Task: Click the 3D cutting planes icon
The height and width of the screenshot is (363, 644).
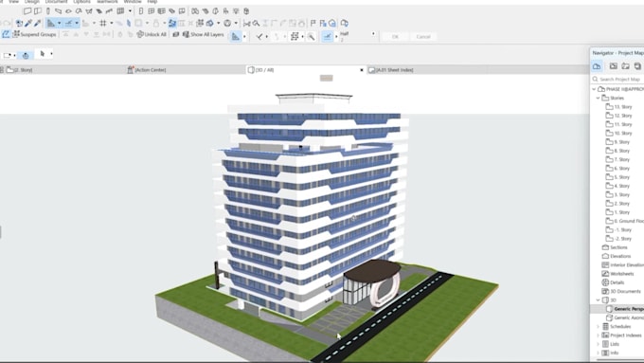Action: click(x=209, y=24)
